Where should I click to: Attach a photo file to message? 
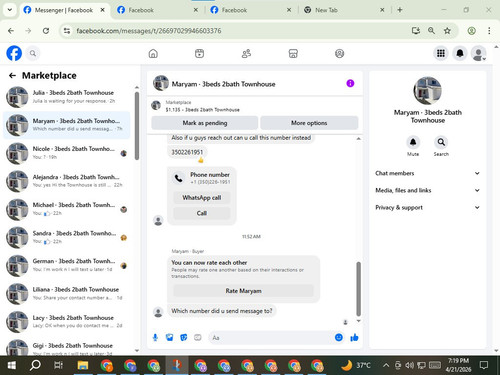click(169, 338)
